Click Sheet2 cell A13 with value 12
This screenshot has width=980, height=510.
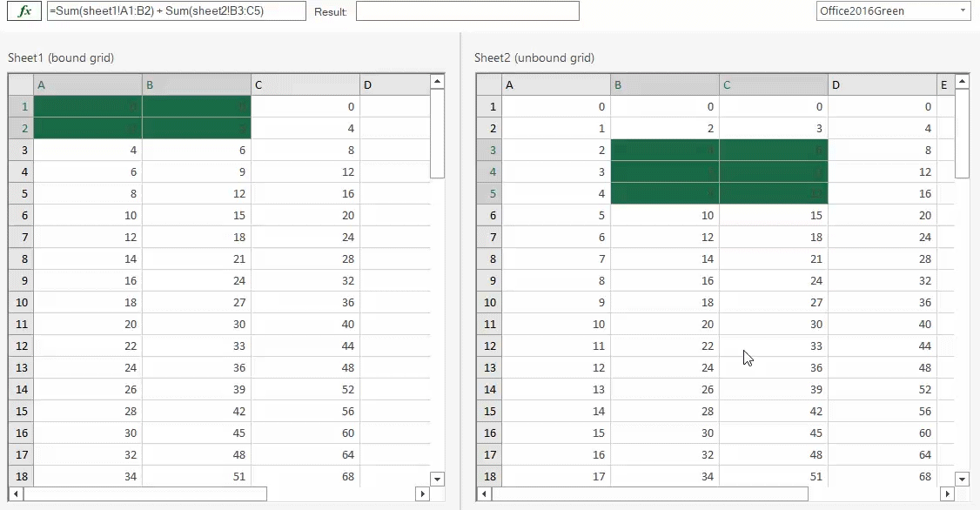(555, 367)
